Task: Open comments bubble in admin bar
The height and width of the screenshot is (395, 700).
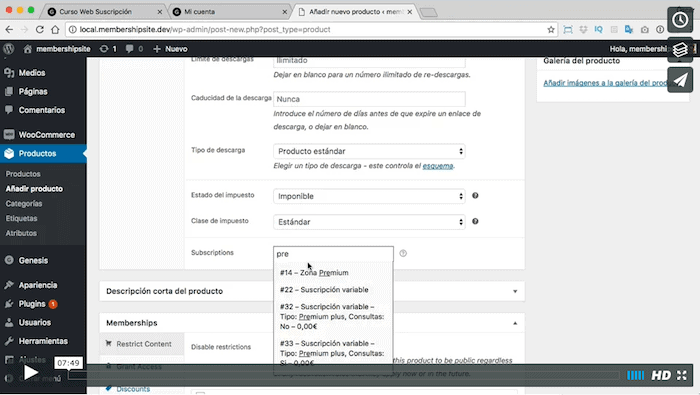Action: 134,49
